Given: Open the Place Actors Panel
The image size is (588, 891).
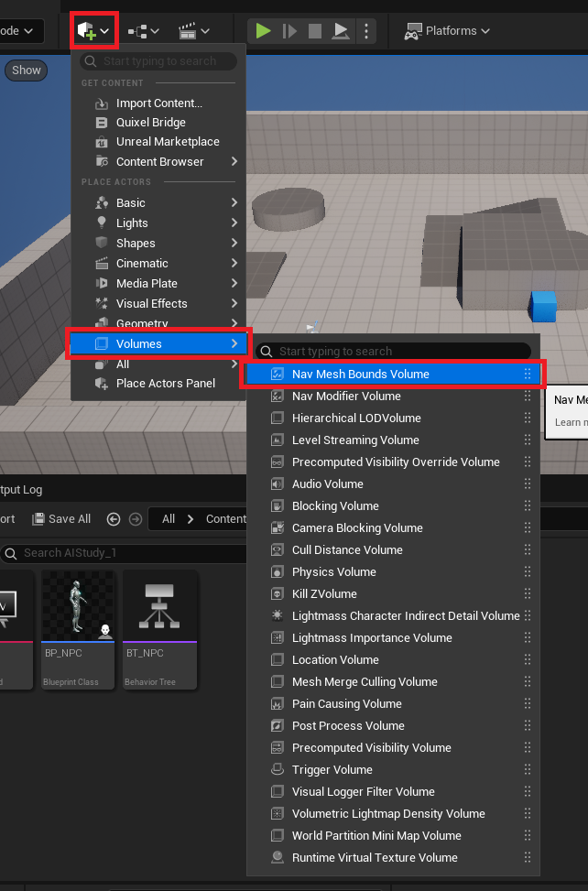Looking at the screenshot, I should [158, 384].
